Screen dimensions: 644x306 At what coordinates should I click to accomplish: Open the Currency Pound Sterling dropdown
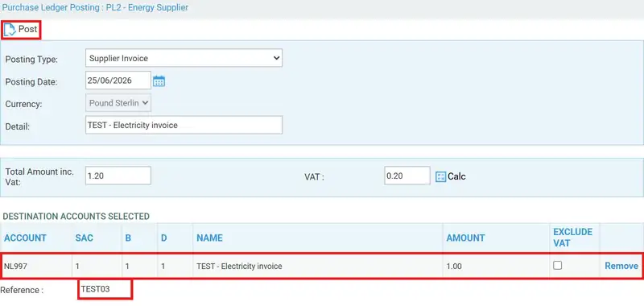[118, 103]
